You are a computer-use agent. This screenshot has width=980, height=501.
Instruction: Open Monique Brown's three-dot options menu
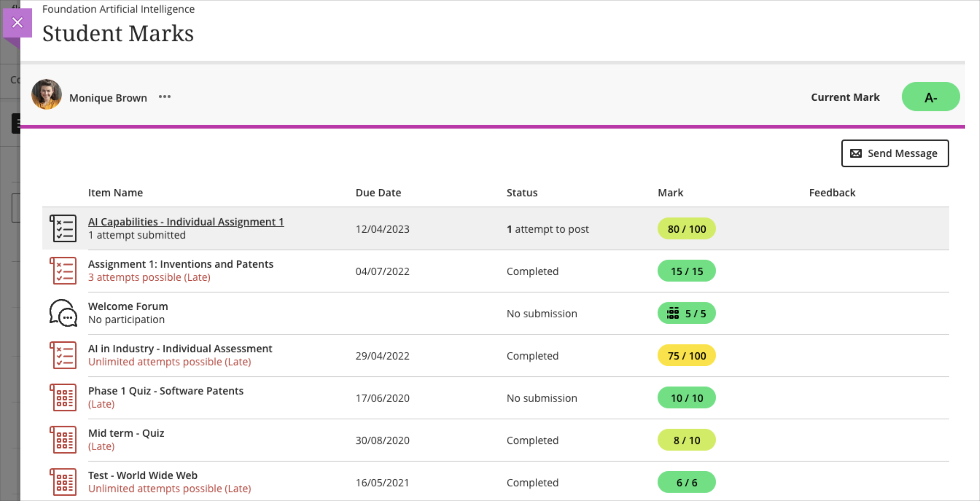[164, 97]
